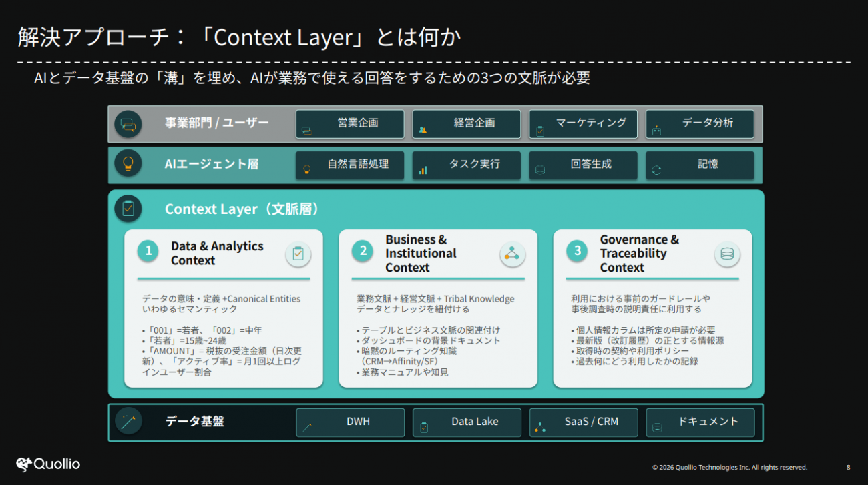The image size is (868, 485).
Task: Click the DWH box in データ基盤 row
Action: click(x=350, y=422)
